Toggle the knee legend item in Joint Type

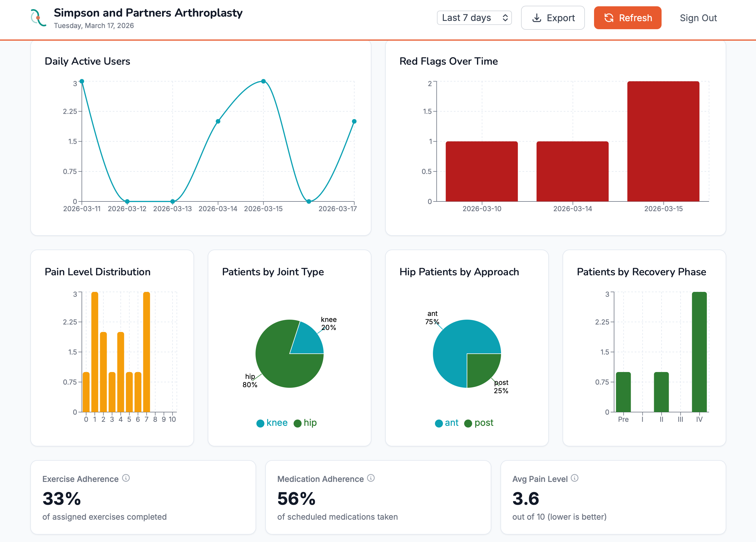(272, 423)
